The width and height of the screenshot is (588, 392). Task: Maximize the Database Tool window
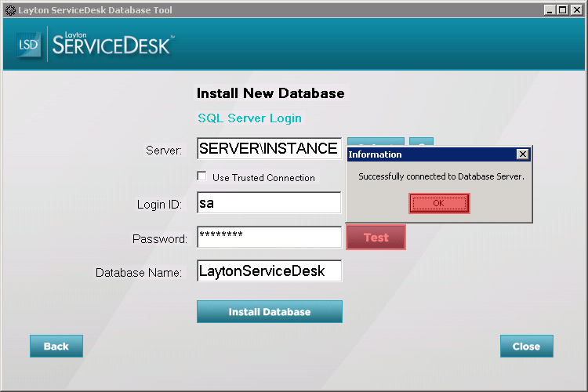point(562,10)
